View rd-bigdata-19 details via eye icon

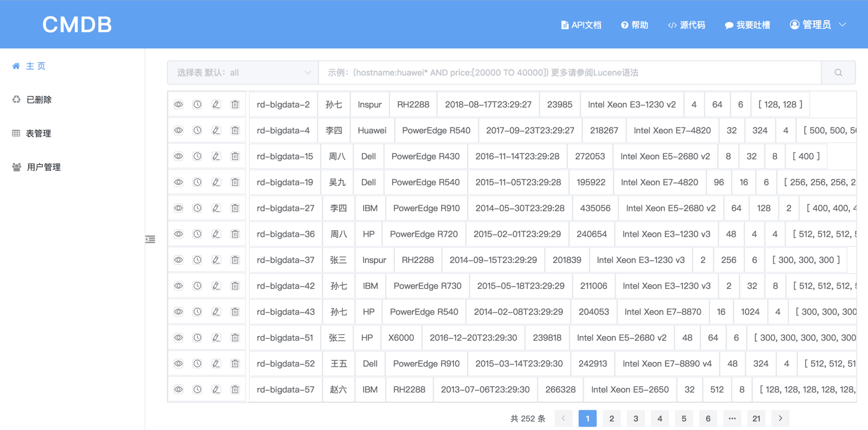tap(178, 182)
